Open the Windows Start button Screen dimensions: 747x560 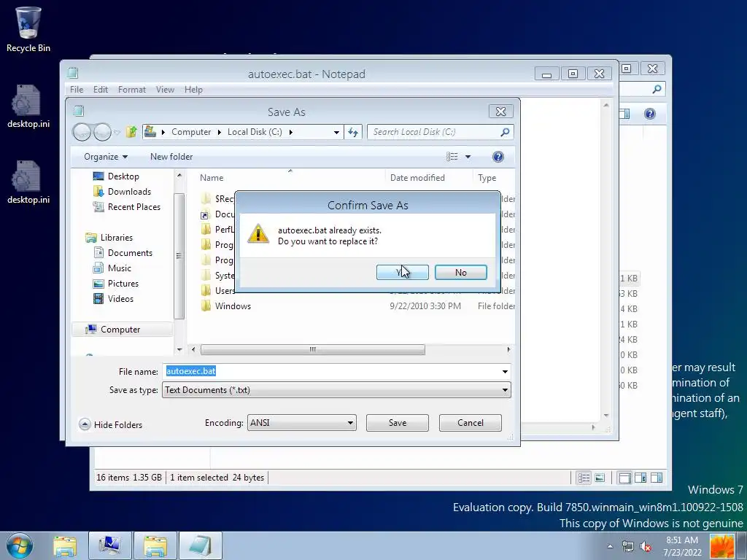(x=18, y=545)
